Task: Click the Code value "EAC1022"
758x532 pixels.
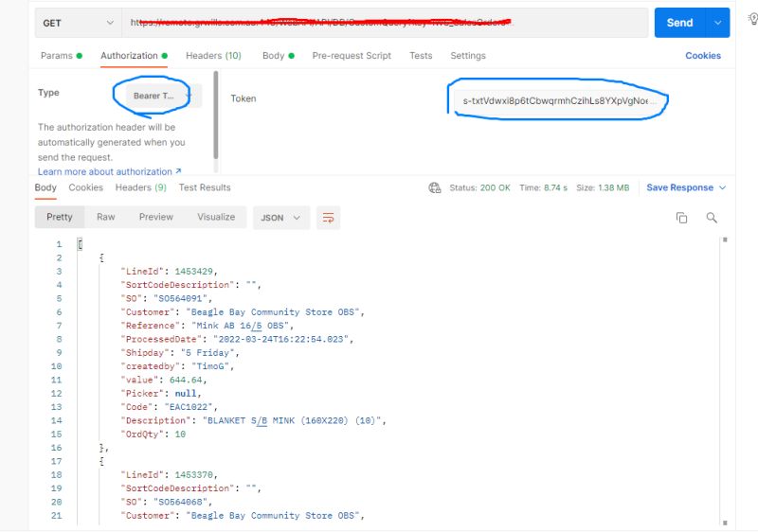Action: point(189,407)
